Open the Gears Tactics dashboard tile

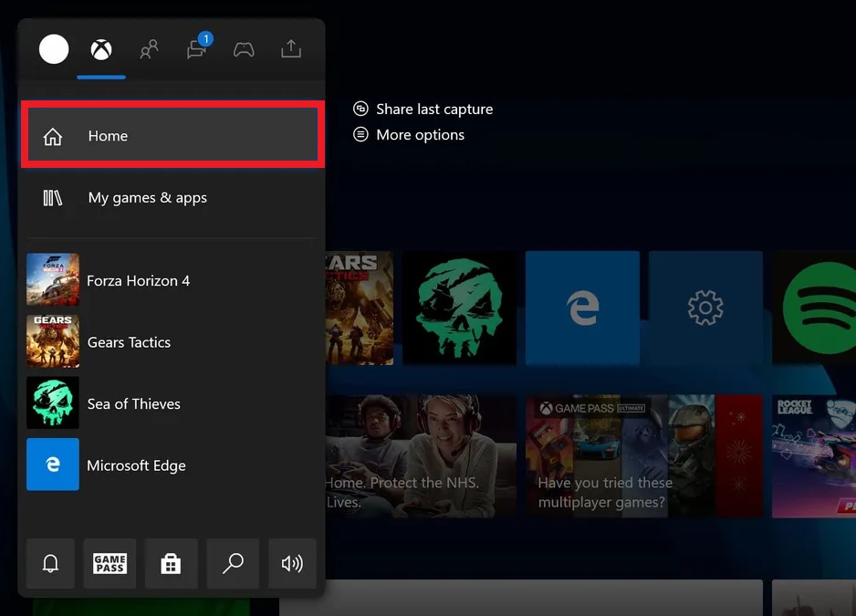click(x=360, y=308)
